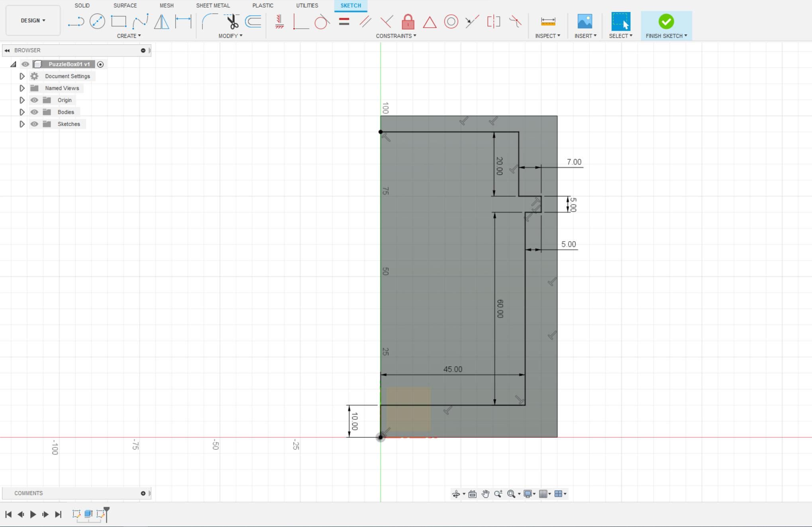Select the Fix/UnFix lock constraint

tap(408, 22)
